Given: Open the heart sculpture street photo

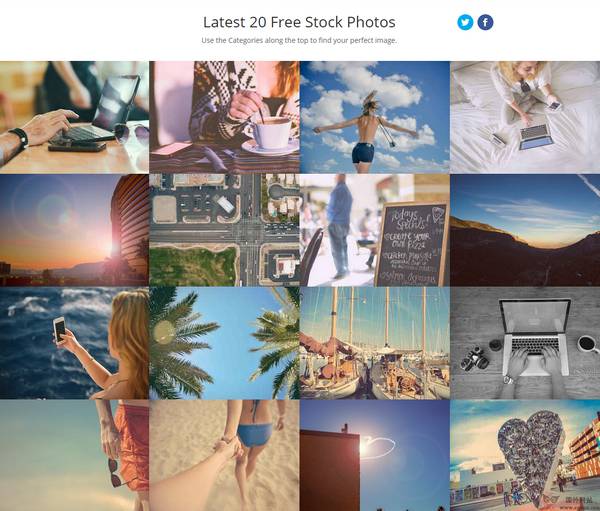Looking at the screenshot, I should (x=525, y=455).
